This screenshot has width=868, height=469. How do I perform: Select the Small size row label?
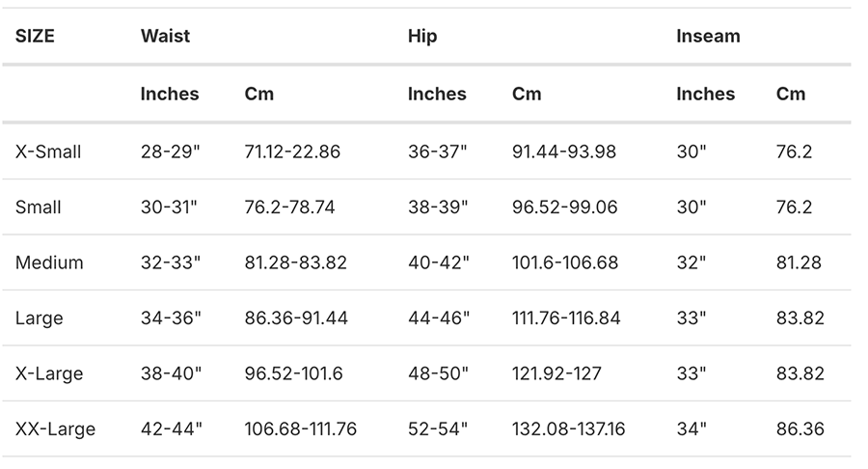39,207
